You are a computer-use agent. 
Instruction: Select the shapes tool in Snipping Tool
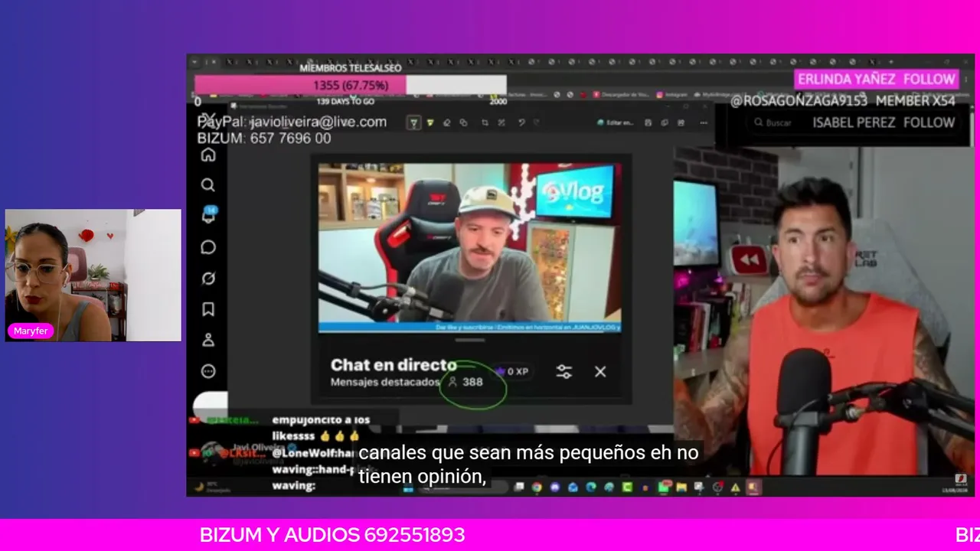point(463,123)
